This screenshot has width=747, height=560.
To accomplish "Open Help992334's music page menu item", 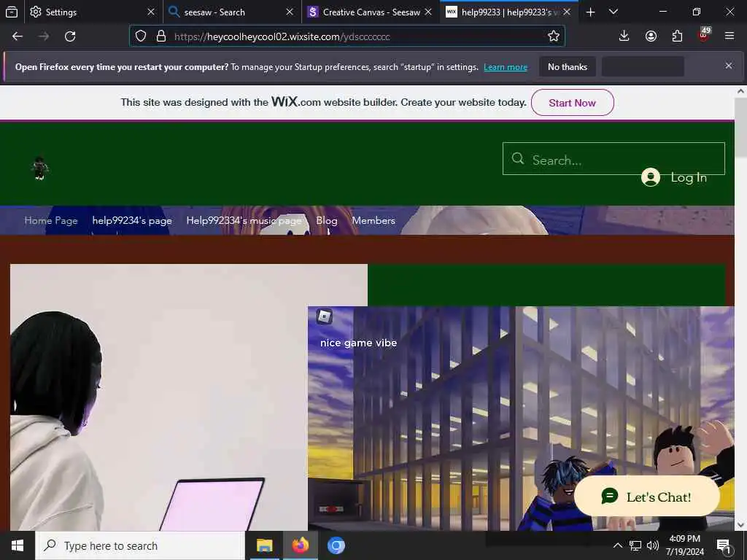I will pyautogui.click(x=244, y=220).
